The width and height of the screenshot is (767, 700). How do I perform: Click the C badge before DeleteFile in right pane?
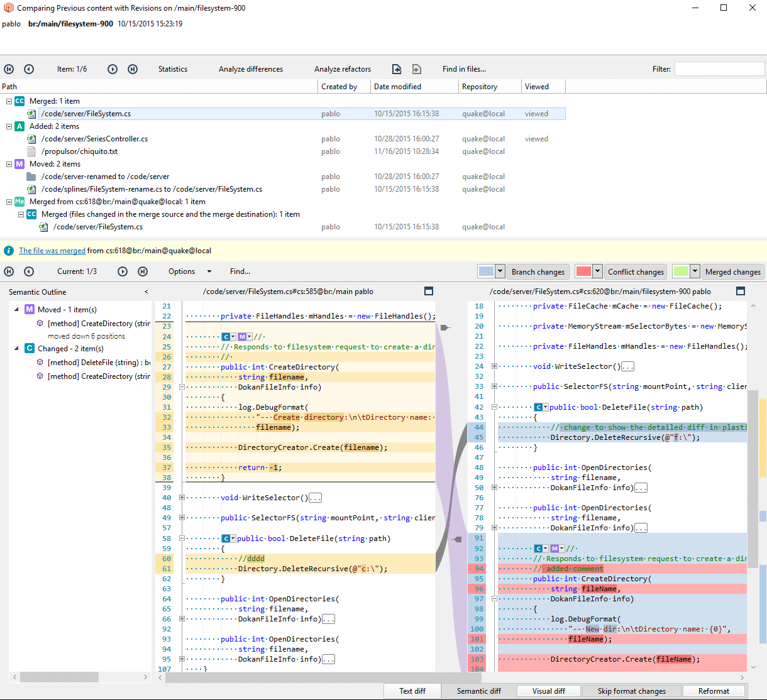pos(539,407)
